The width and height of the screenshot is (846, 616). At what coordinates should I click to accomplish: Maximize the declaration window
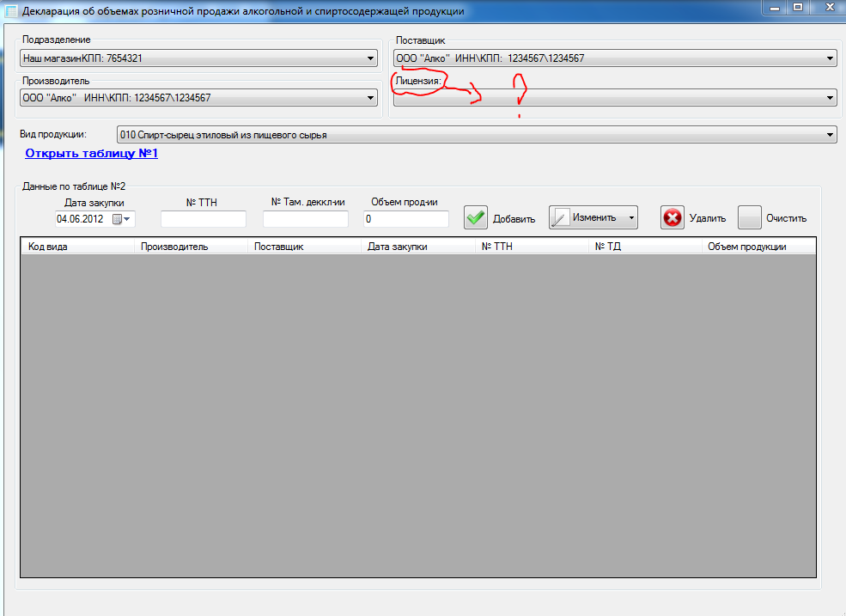click(x=798, y=8)
